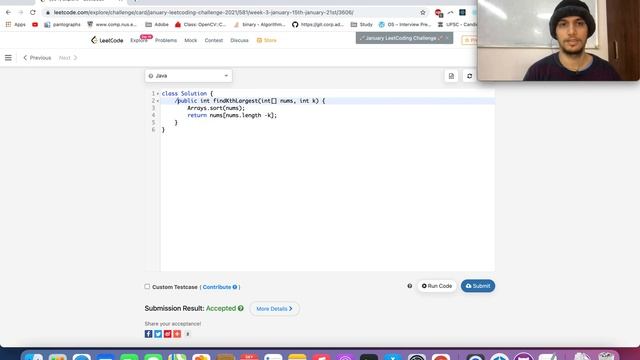Image resolution: width=640 pixels, height=360 pixels.
Task: Open the January LeetCoding Challenge banner
Action: (404, 38)
